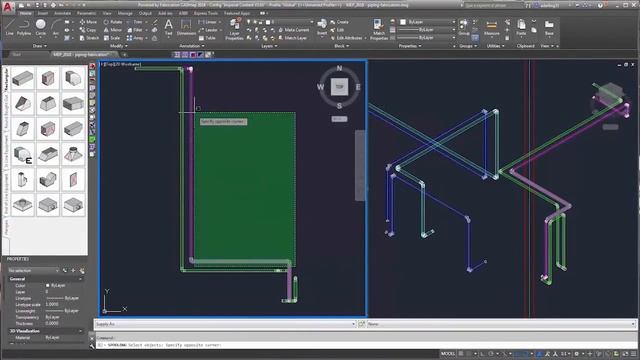
Task: Click the Table annotation tool
Action: (x=207, y=38)
